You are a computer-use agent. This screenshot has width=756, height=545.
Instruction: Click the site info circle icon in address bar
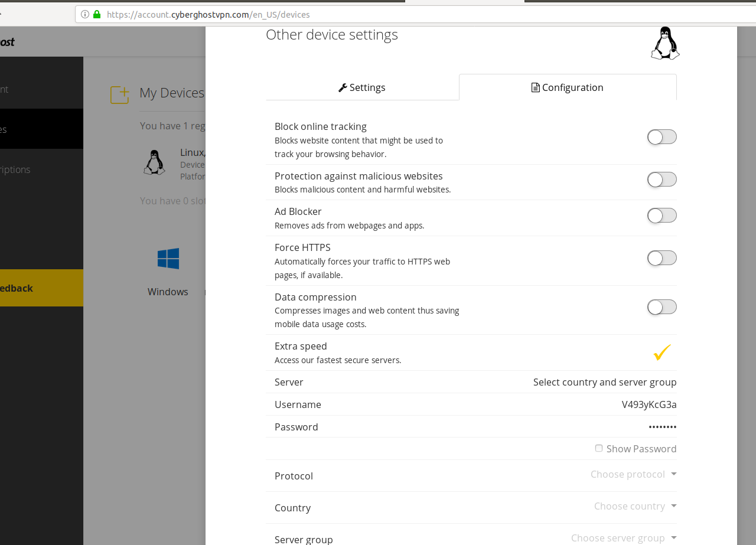(85, 14)
